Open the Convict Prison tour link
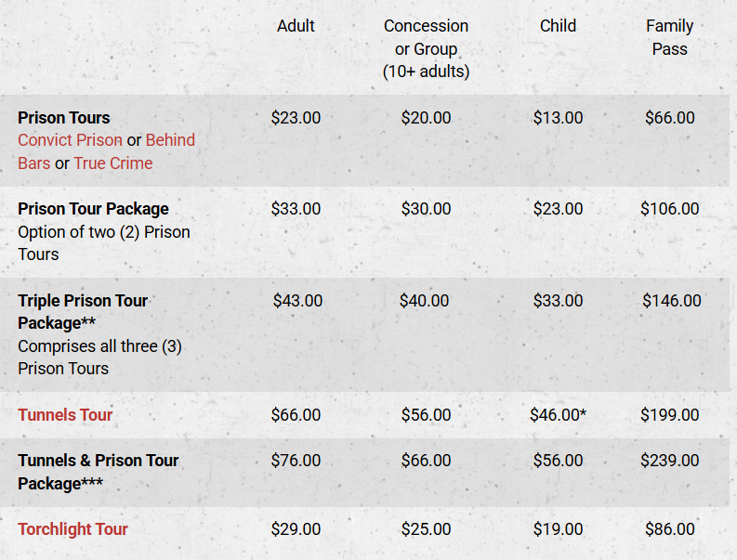737x560 pixels. 70,140
